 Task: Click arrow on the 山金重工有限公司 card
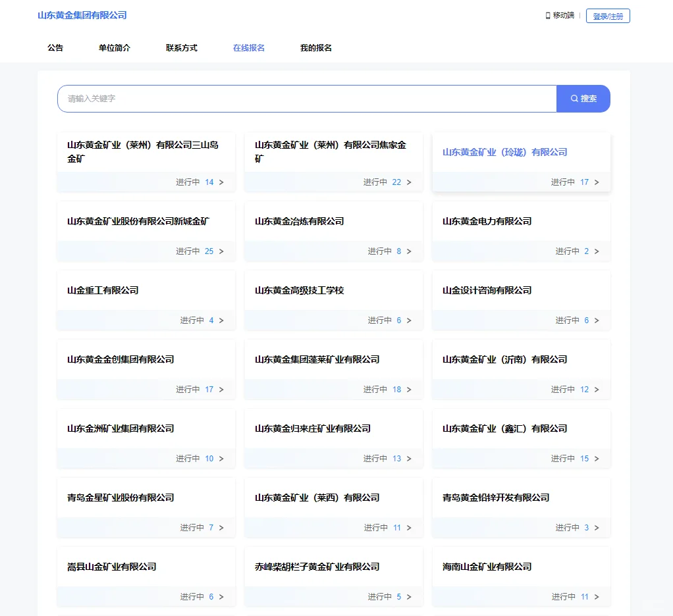221,321
